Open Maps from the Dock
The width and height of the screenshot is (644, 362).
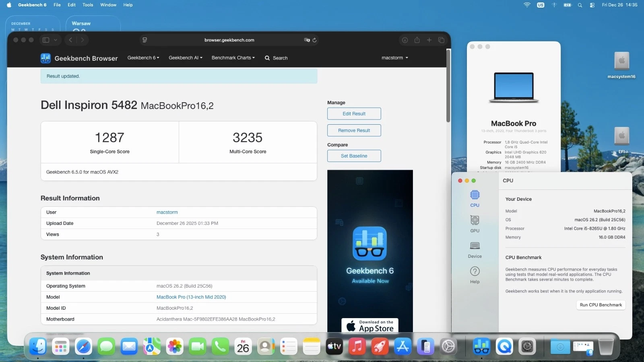pos(152,346)
